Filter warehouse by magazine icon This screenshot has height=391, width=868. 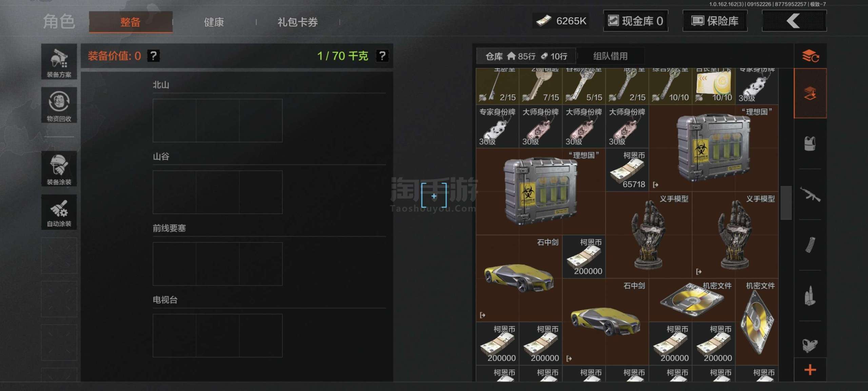[x=810, y=245]
